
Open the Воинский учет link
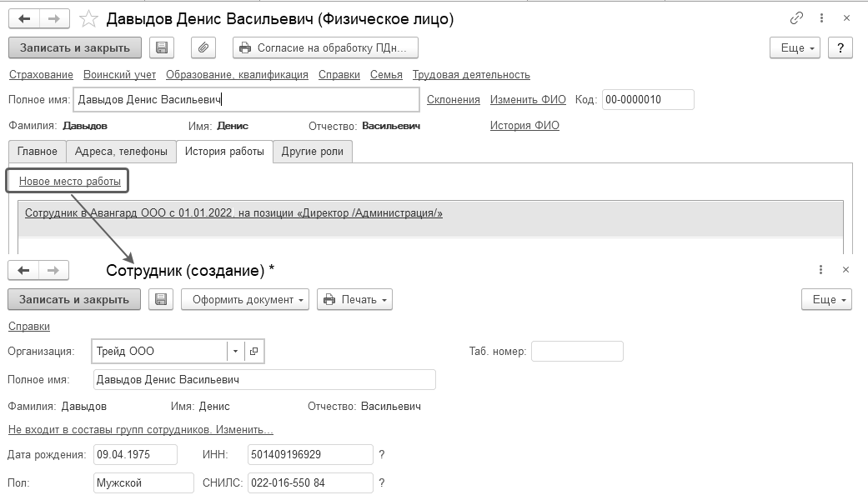tap(119, 74)
